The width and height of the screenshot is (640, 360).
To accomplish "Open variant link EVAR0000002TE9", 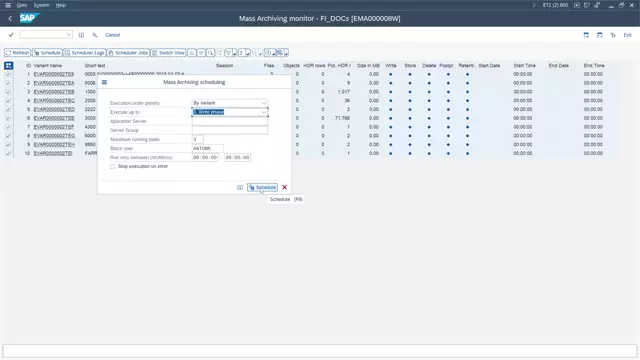I will pos(54,74).
